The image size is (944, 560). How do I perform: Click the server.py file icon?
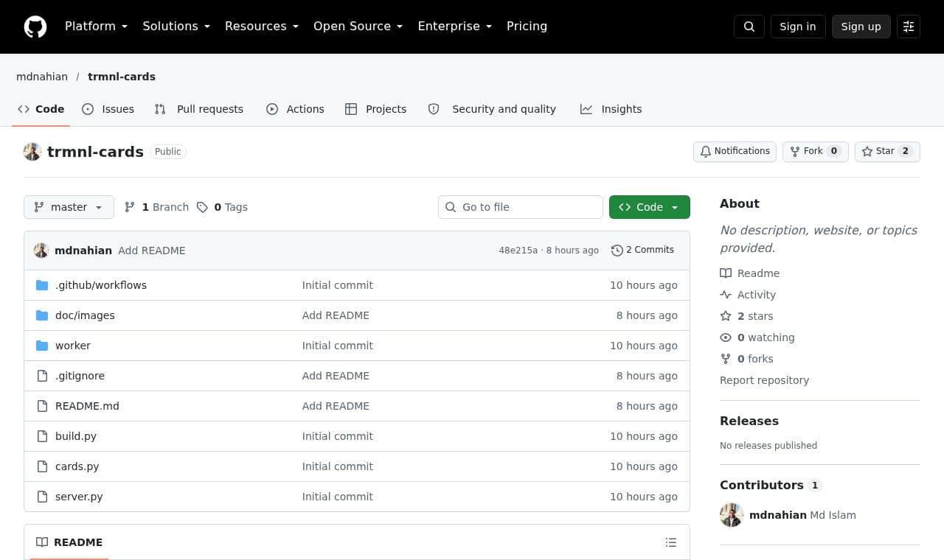click(42, 497)
